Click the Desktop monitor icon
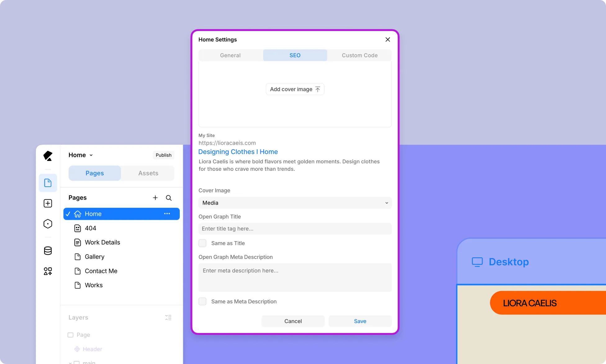This screenshot has height=364, width=606. pos(477,262)
